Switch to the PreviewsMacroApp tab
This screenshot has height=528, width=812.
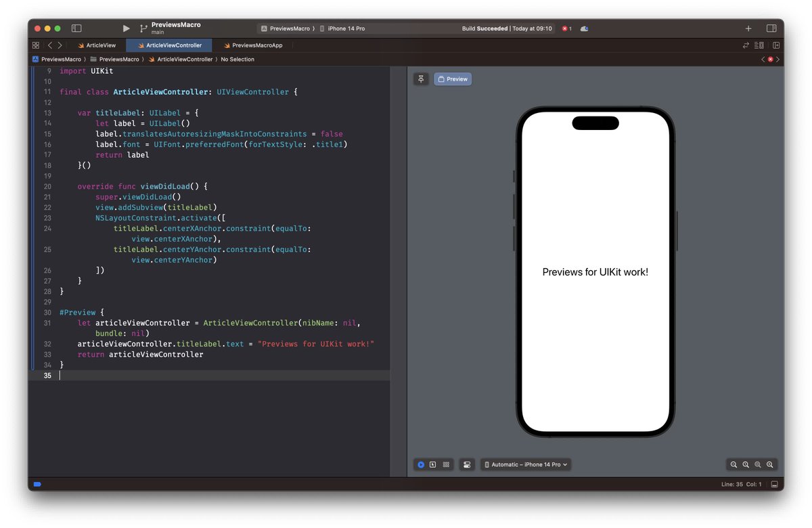255,45
